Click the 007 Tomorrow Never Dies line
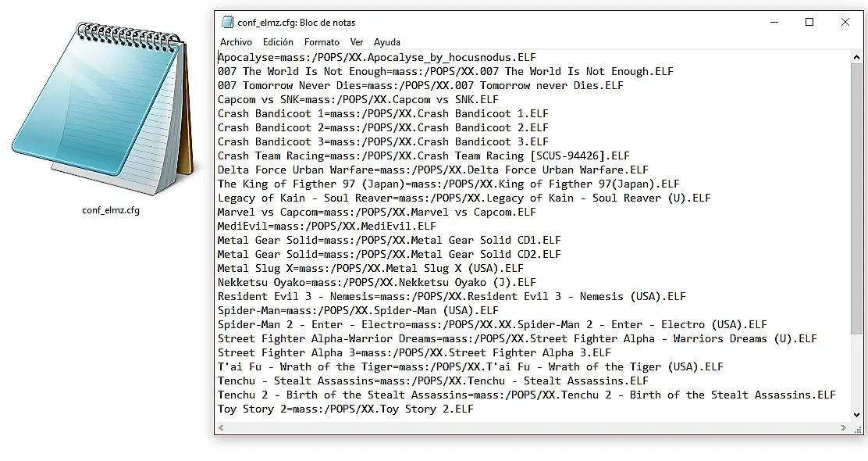Screen dimensions: 868x461 pos(420,85)
